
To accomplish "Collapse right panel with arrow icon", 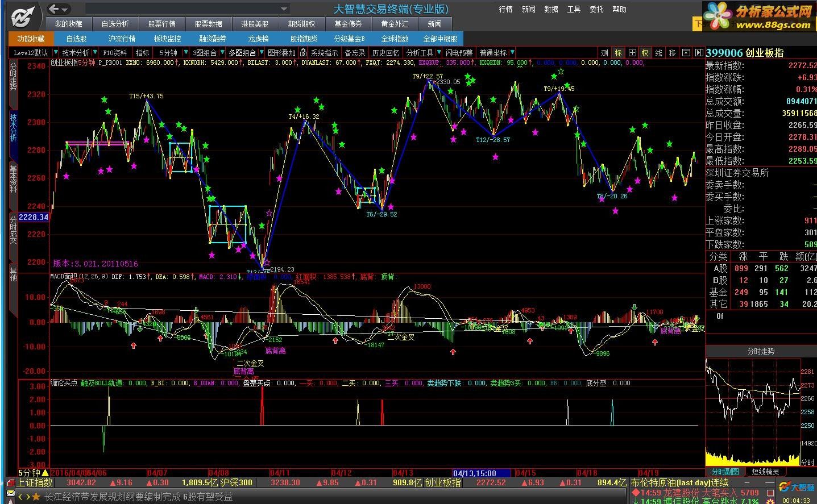I will [699, 53].
